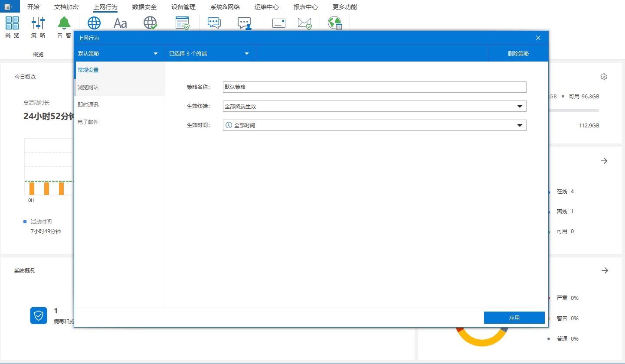This screenshot has width=625, height=364.
Task: Switch to the 数据安全 ribbon tab
Action: (144, 7)
